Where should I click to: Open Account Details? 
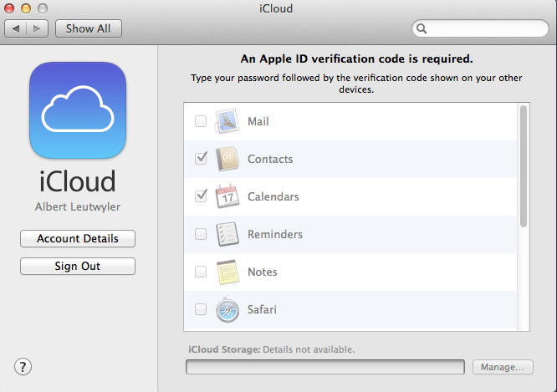78,238
